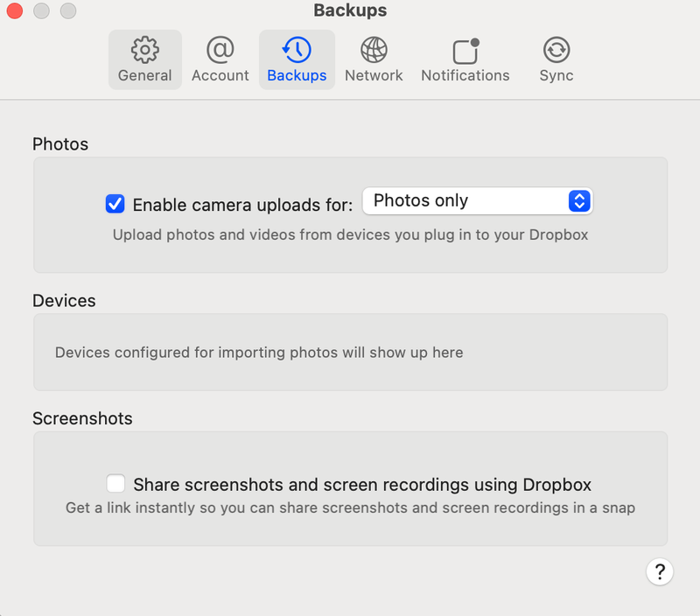Close the Backups preferences window
The height and width of the screenshot is (616, 700).
15,11
